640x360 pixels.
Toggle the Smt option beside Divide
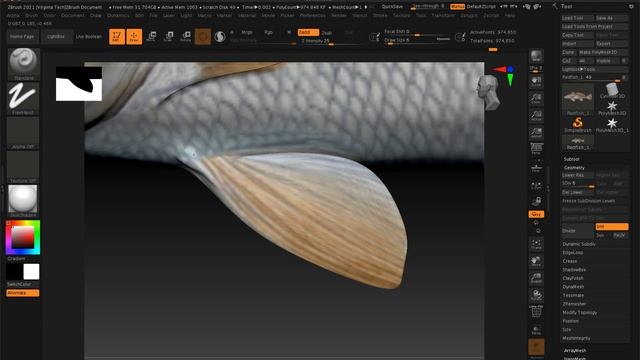click(611, 227)
